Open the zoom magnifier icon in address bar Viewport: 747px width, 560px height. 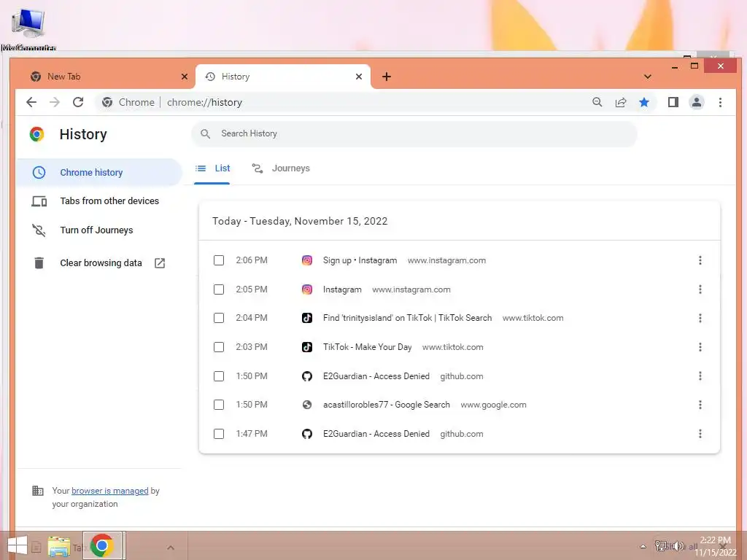point(597,102)
